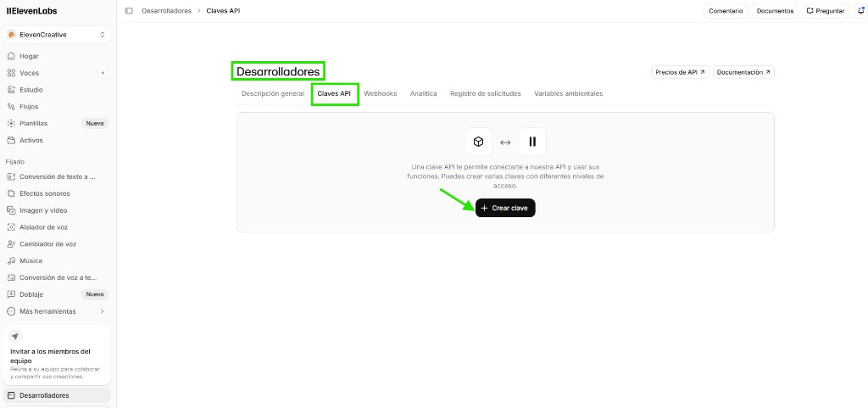Open Activos in the sidebar
The height and width of the screenshot is (408, 868).
(57, 140)
